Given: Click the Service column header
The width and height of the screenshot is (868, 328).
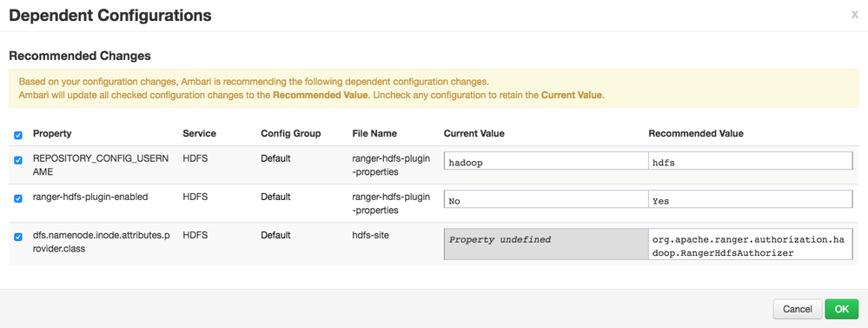Looking at the screenshot, I should point(199,133).
